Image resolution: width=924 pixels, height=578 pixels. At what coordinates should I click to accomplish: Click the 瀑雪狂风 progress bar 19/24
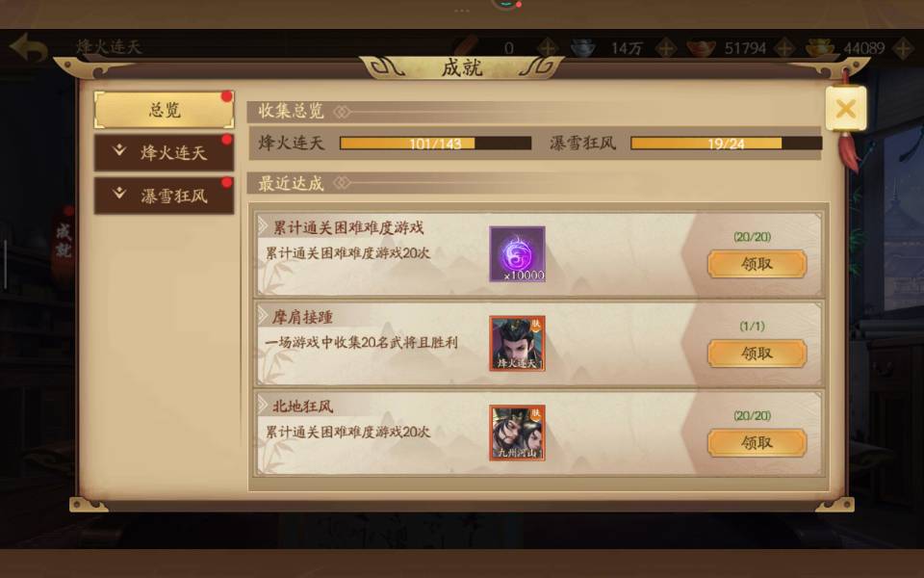[726, 144]
